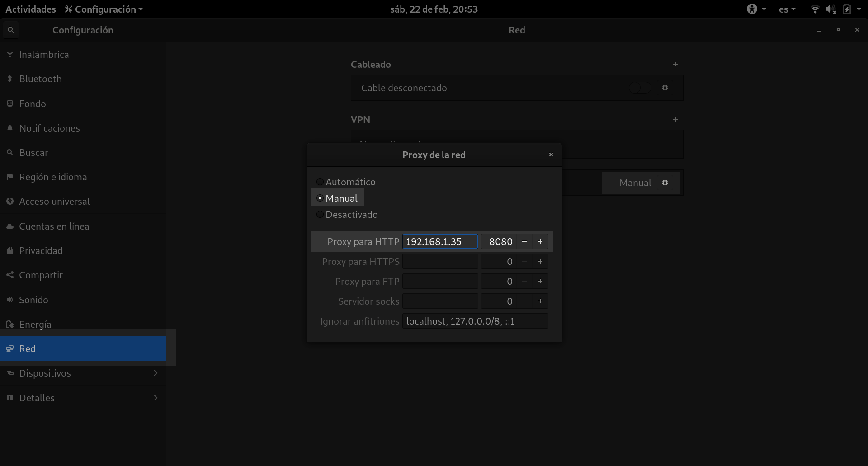Click the HTTP proxy address field
The width and height of the screenshot is (868, 466).
coord(440,241)
